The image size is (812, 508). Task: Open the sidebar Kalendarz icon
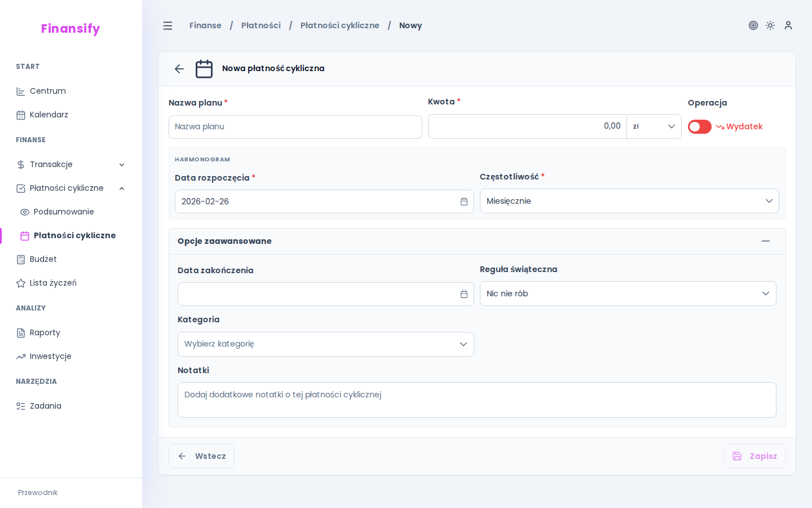click(21, 115)
